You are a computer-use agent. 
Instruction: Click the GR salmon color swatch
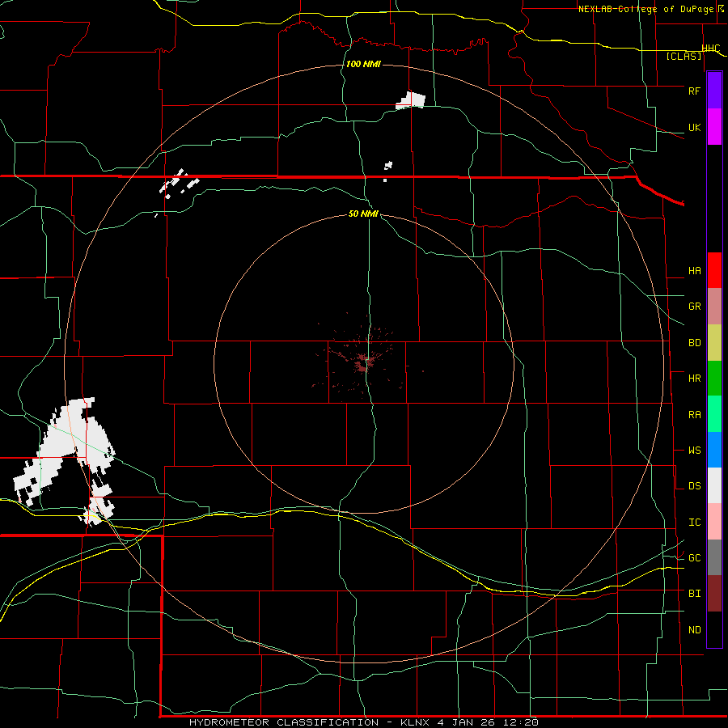coord(714,307)
